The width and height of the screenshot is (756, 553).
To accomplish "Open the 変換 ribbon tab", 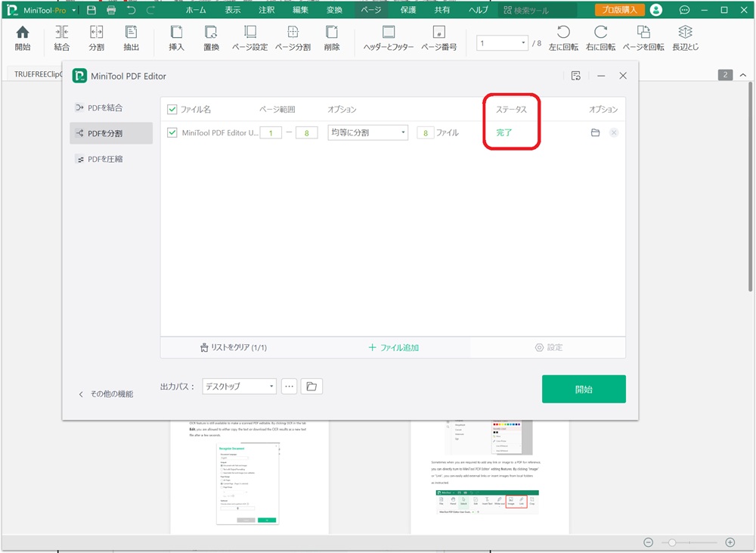I will pyautogui.click(x=334, y=10).
